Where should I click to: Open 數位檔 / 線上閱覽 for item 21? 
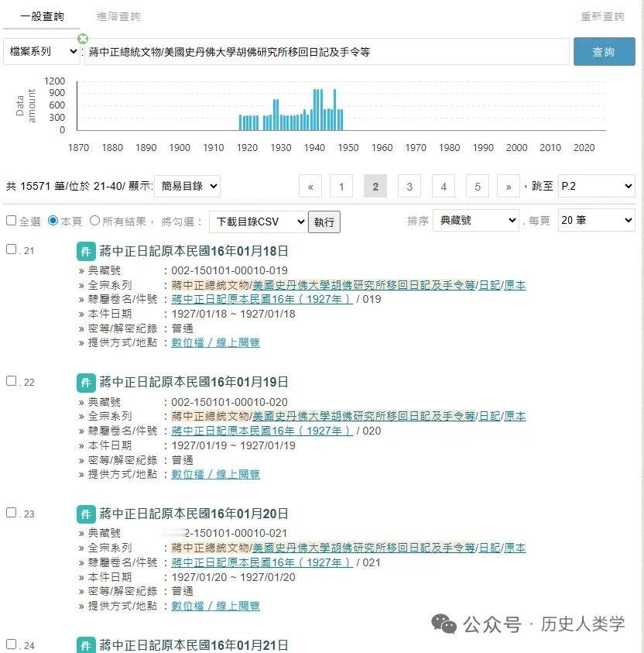(x=215, y=342)
